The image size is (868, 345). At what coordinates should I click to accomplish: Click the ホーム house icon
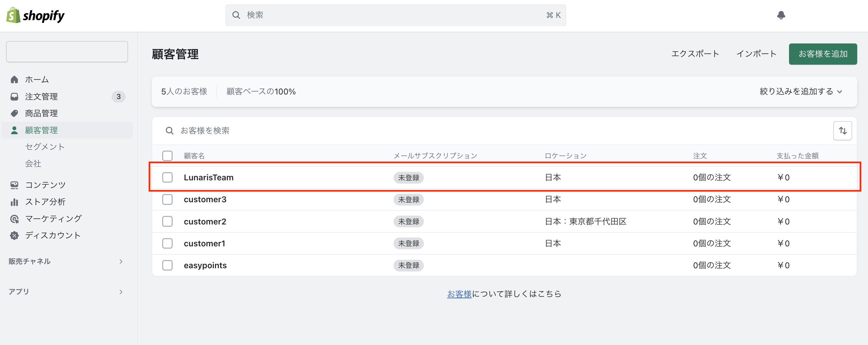pos(14,80)
